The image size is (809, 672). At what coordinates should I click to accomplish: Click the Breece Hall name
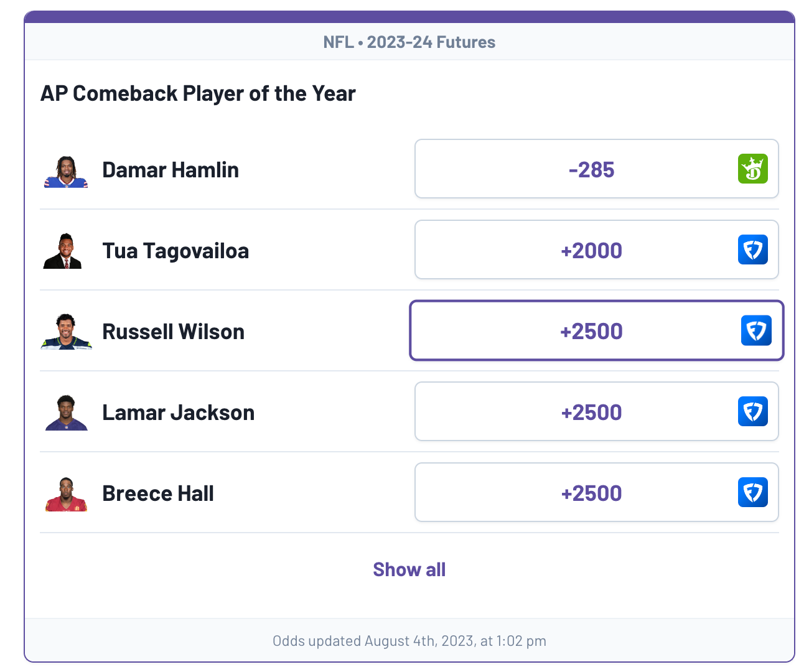pos(158,493)
